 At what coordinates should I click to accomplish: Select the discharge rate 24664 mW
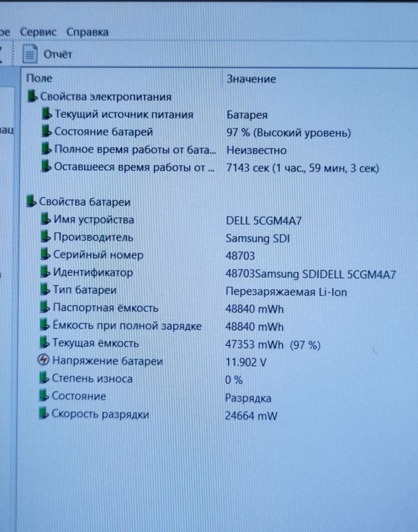251,416
